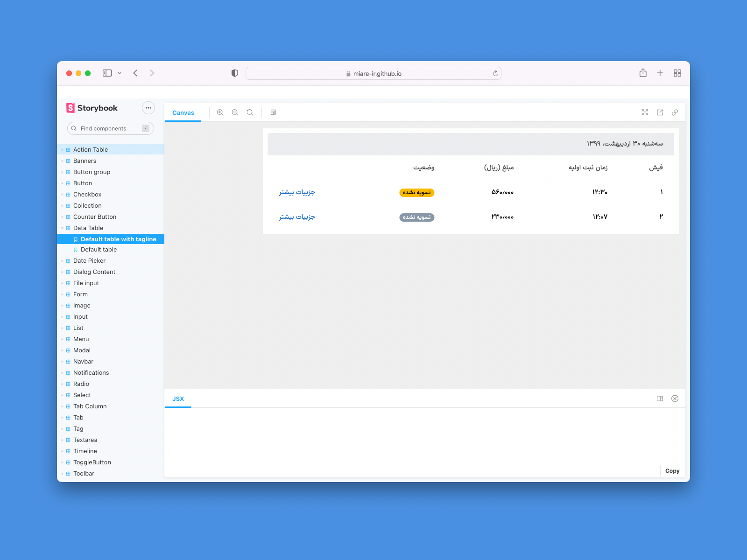Expand the Dialog Content component
The width and height of the screenshot is (747, 560).
111,272
